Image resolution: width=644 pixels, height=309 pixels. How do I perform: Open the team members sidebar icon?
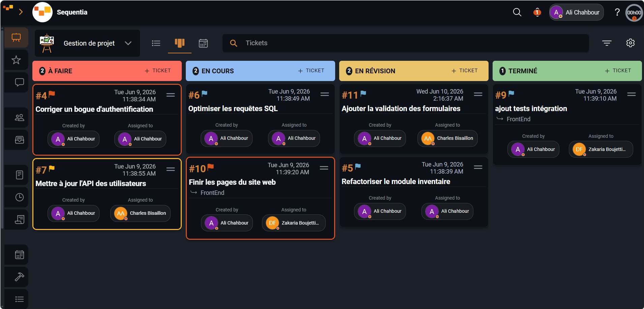(19, 118)
